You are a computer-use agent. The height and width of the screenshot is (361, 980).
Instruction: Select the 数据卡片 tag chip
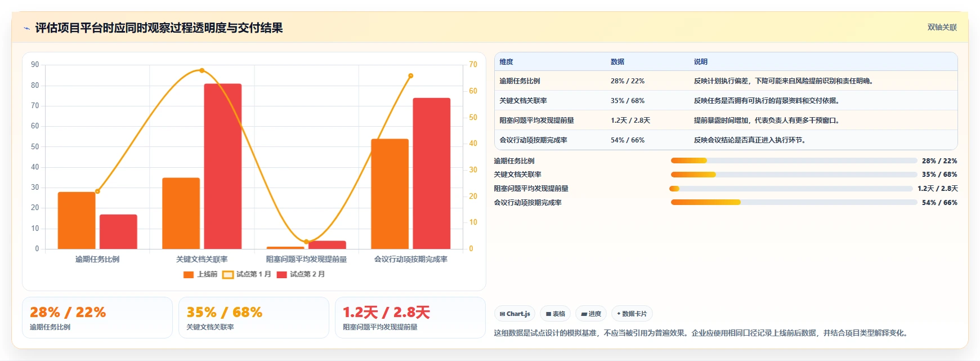[x=632, y=314]
